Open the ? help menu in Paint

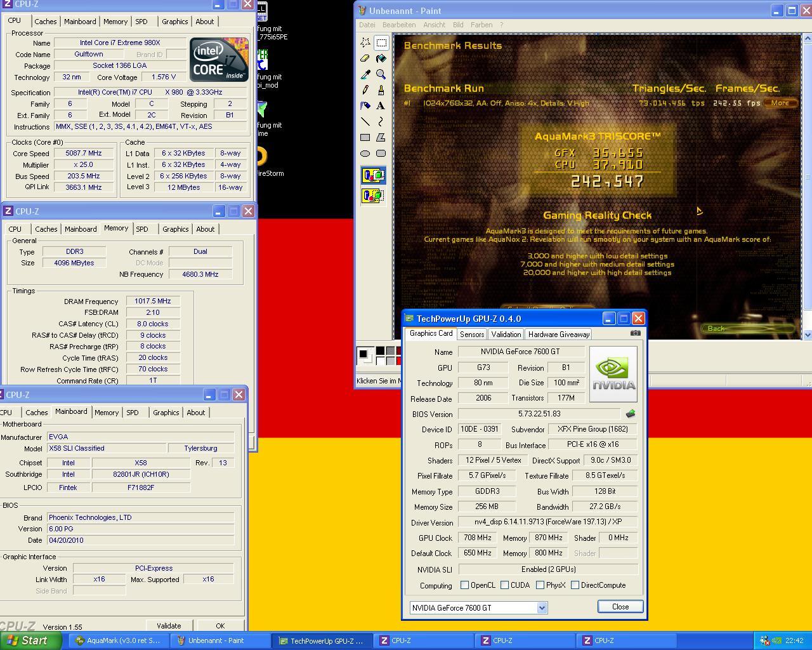501,25
